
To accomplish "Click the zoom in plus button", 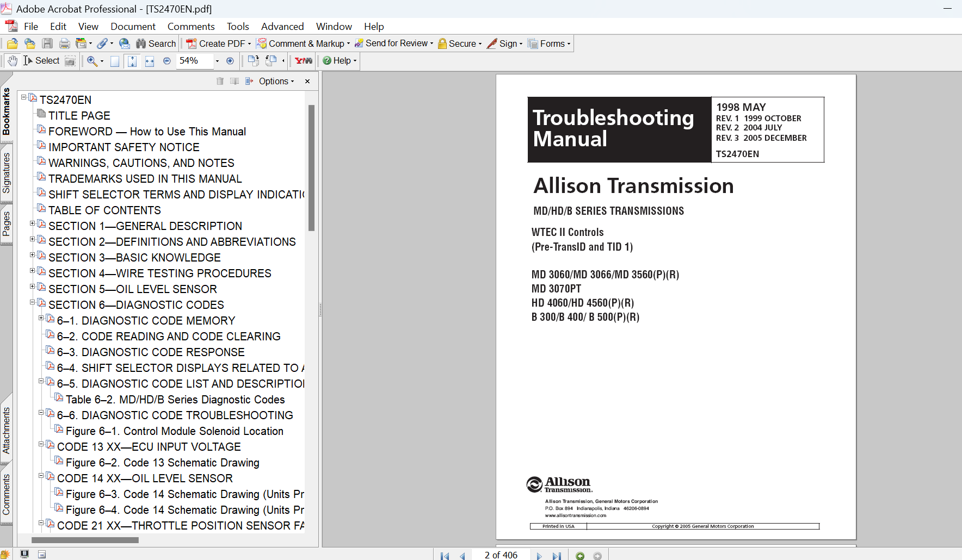I will [x=230, y=61].
